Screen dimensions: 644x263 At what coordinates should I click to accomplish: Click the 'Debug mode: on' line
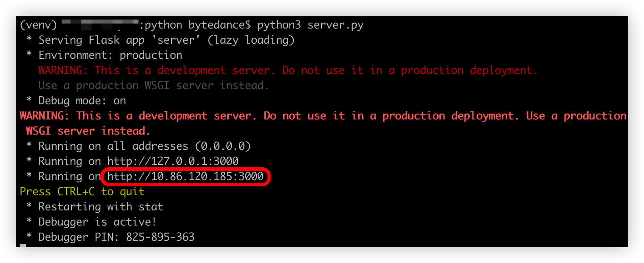tap(82, 101)
